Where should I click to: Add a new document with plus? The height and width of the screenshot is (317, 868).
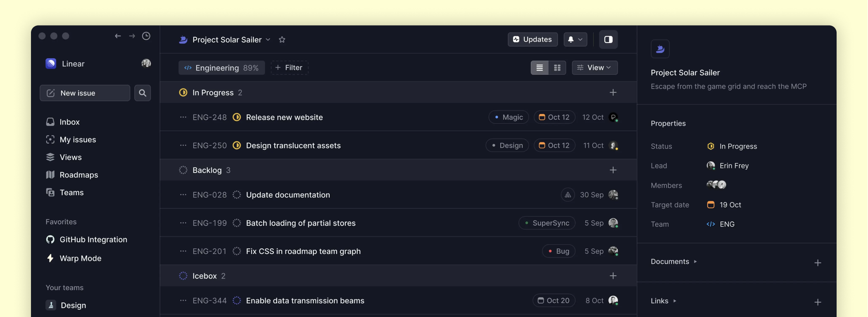click(x=818, y=263)
